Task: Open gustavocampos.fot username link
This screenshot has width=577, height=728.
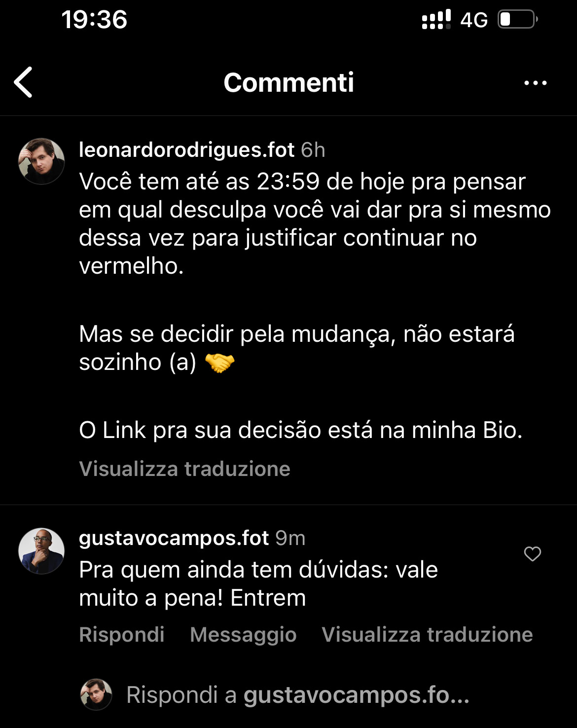Action: click(x=174, y=538)
